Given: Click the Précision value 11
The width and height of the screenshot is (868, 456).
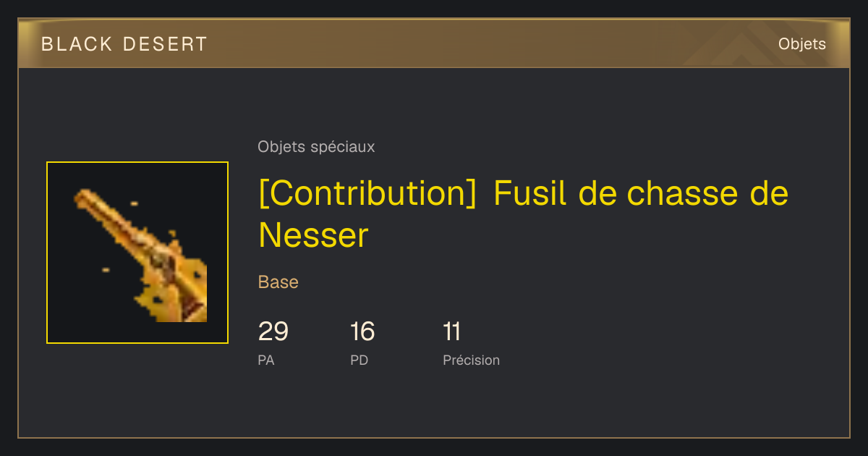Looking at the screenshot, I should (x=452, y=332).
